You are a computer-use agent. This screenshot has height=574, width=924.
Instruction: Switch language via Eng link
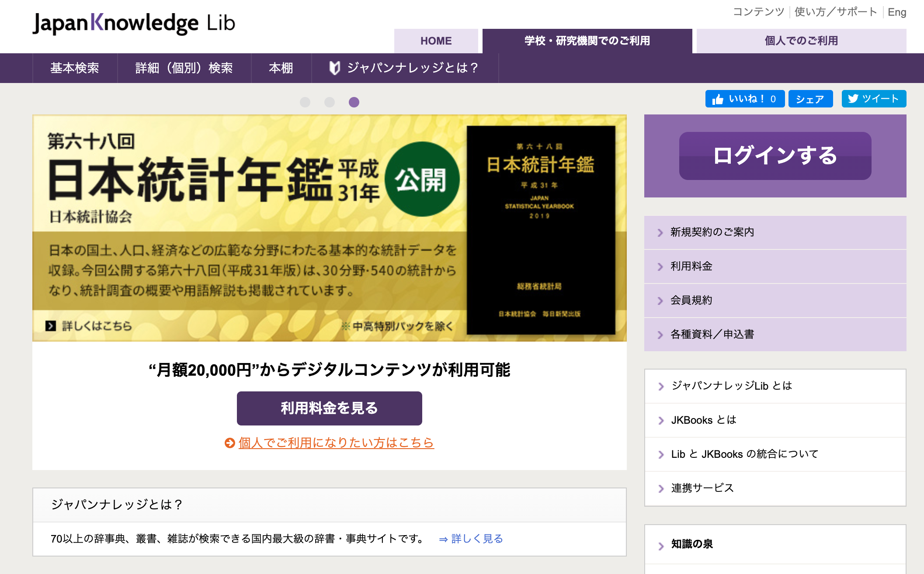pyautogui.click(x=897, y=12)
